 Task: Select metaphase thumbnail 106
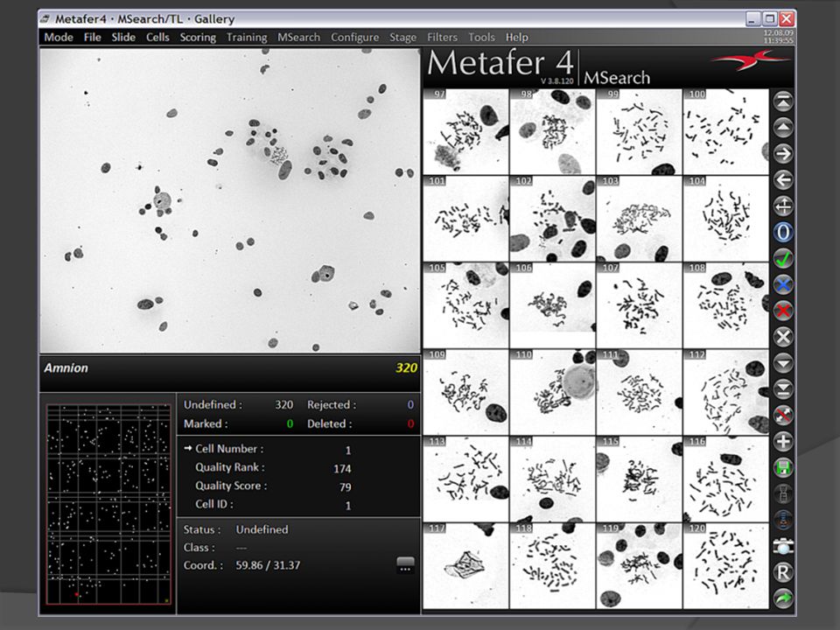point(552,305)
